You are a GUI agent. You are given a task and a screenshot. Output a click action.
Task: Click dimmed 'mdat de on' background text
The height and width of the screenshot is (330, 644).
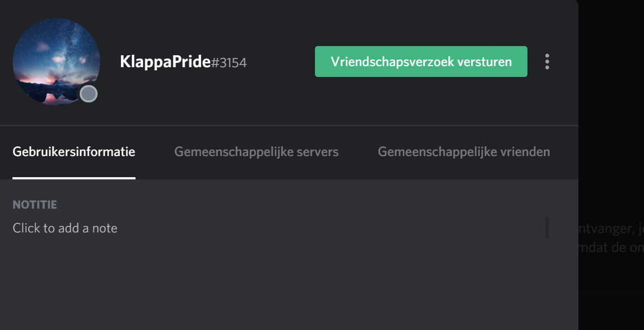[x=611, y=248]
